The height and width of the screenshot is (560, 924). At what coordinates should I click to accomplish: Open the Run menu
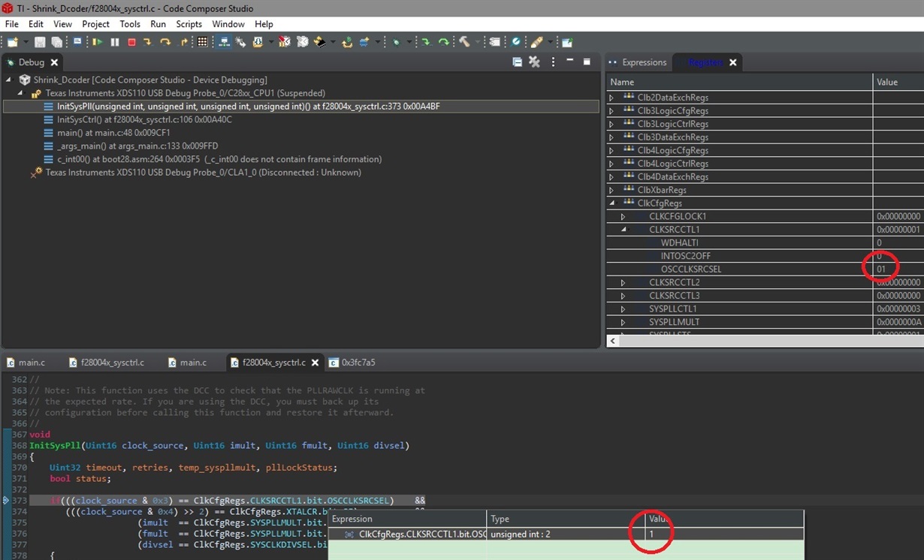click(x=158, y=24)
